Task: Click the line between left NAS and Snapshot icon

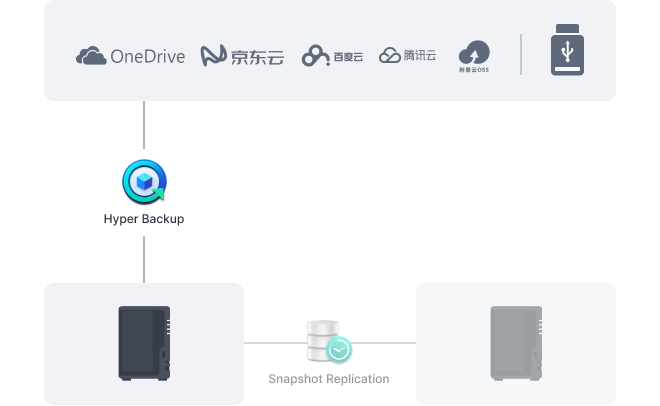Action: (x=275, y=342)
